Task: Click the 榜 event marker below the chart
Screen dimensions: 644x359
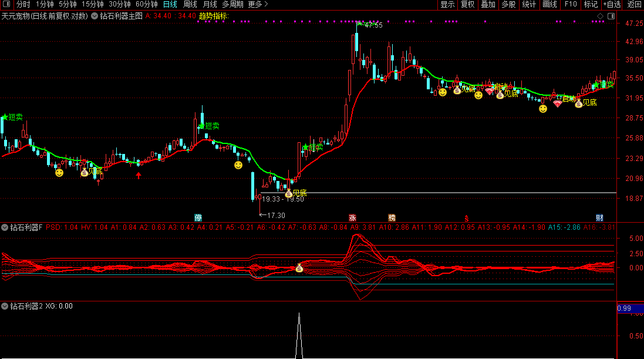Action: (392, 217)
